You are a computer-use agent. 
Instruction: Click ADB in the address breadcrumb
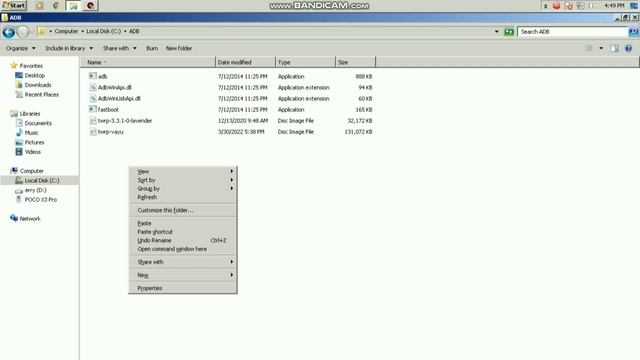pyautogui.click(x=134, y=31)
